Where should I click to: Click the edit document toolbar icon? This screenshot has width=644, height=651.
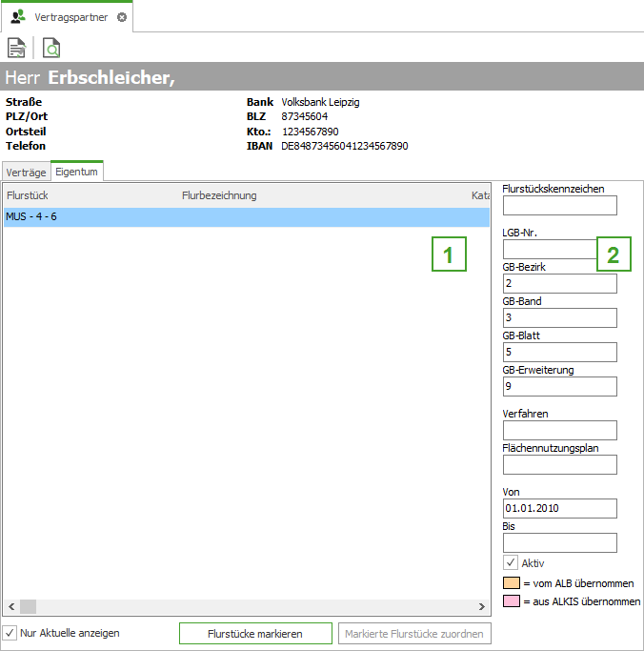(16, 48)
